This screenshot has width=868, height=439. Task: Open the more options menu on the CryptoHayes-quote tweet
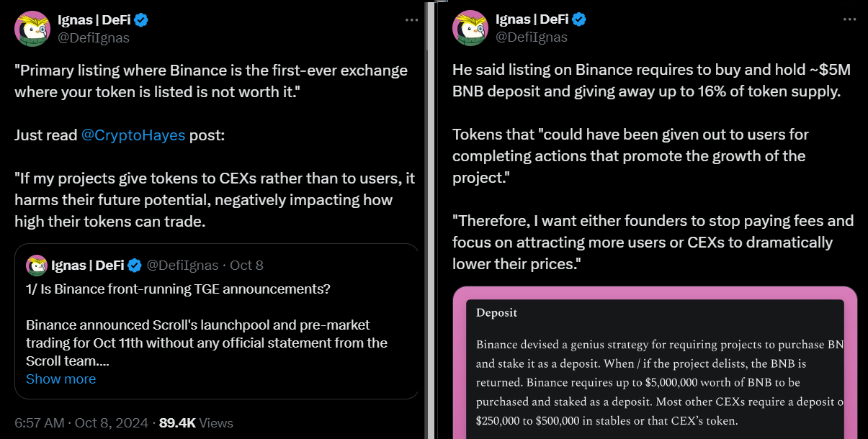point(411,20)
